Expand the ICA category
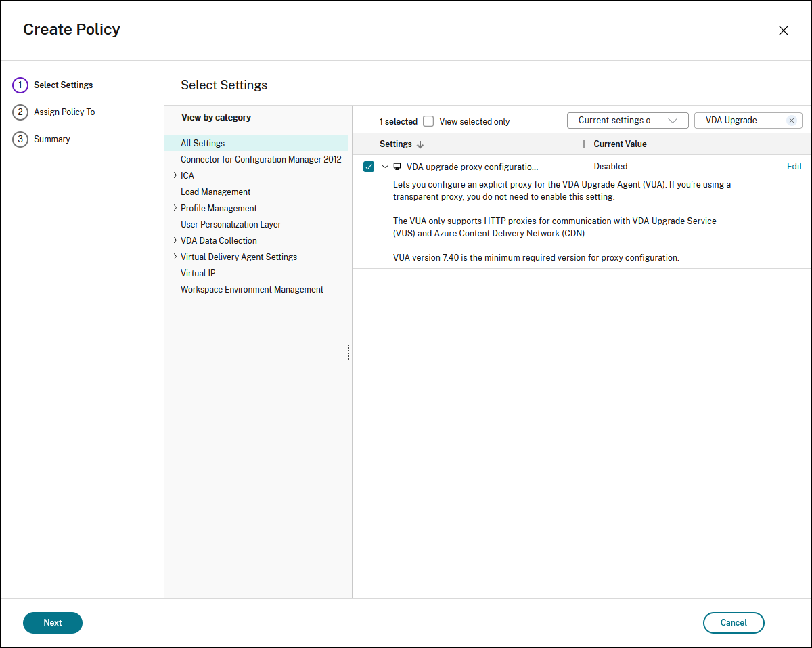The height and width of the screenshot is (648, 812). (x=175, y=175)
